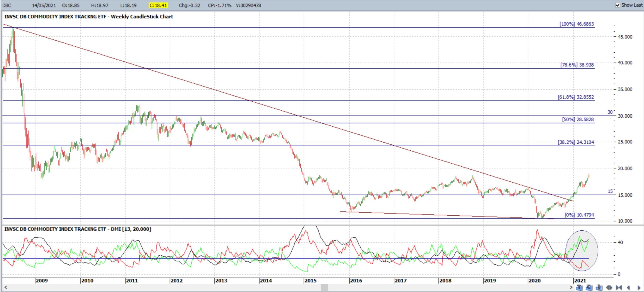This screenshot has width=644, height=292.
Task: Click the 2021 year marker on time axis
Action: (580, 281)
